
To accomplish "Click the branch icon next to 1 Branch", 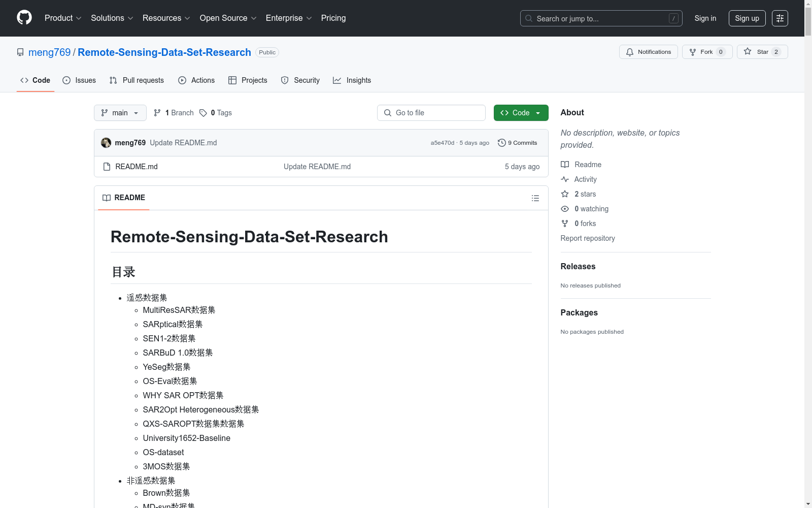I will pos(157,113).
